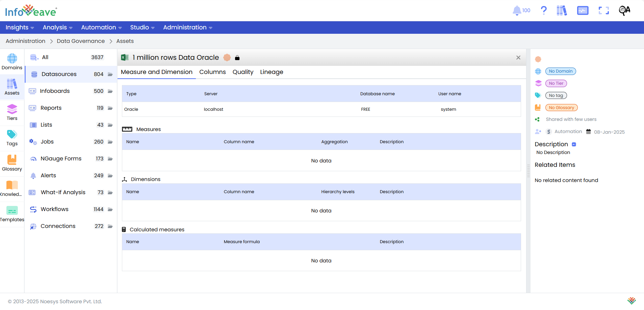Go to Assets in the sidebar

[12, 87]
